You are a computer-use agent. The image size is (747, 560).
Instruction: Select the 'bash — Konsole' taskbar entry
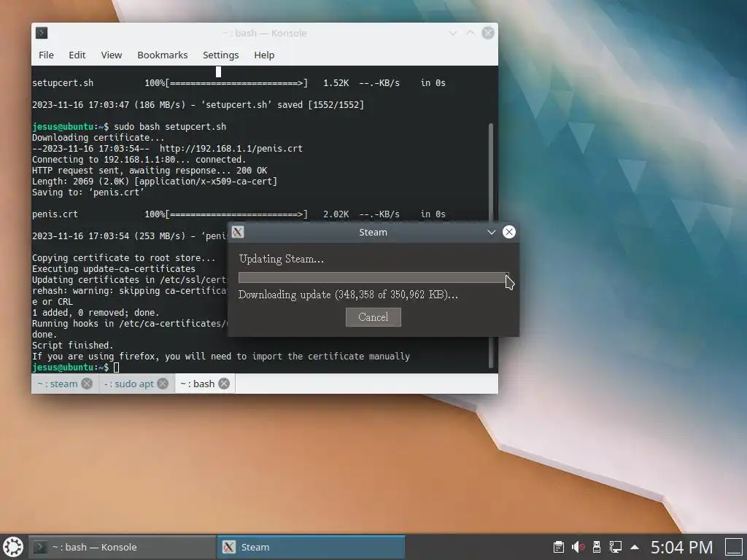(x=122, y=547)
